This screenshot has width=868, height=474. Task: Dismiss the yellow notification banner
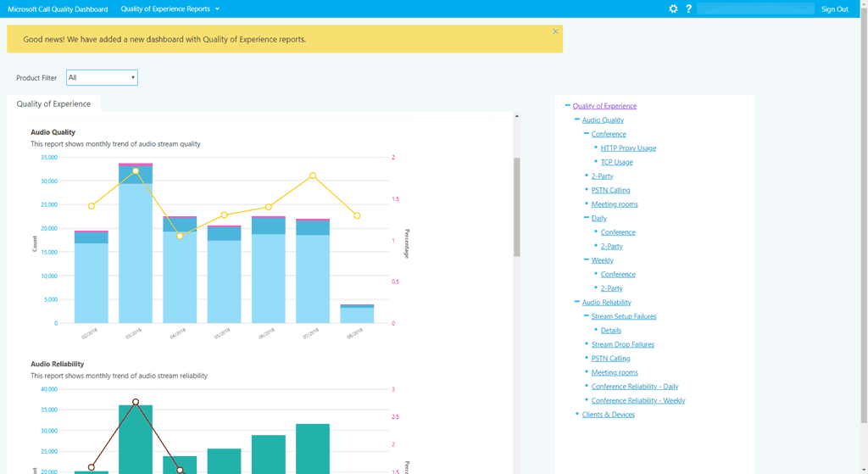555,31
